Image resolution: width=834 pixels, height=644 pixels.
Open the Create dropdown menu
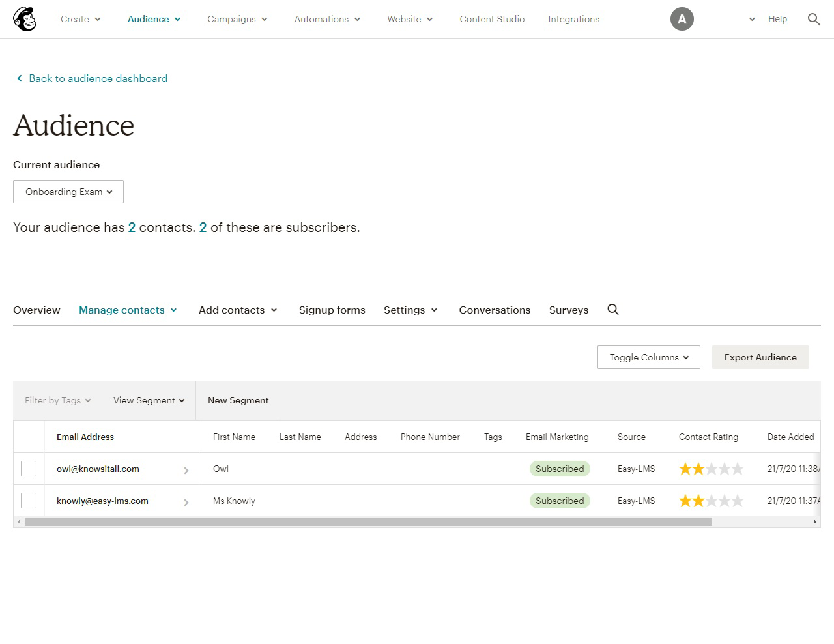(81, 19)
